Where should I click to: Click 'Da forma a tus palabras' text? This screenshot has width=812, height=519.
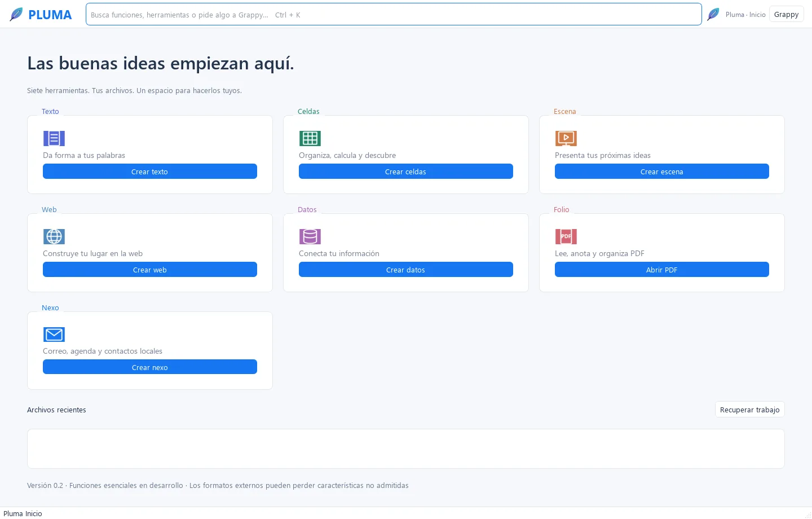(x=84, y=155)
